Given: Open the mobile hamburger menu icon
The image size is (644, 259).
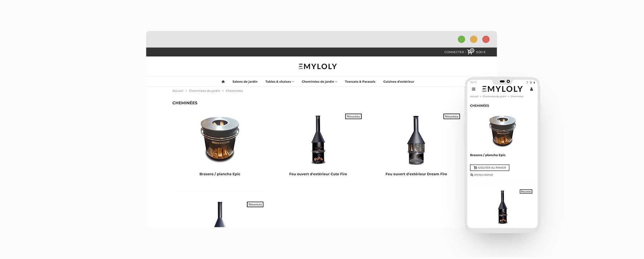Looking at the screenshot, I should tap(474, 89).
